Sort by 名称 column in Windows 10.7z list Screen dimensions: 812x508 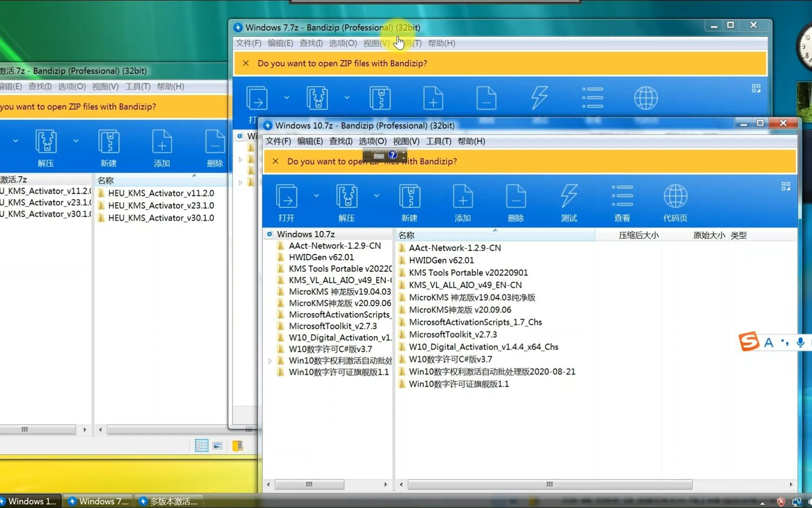point(495,235)
